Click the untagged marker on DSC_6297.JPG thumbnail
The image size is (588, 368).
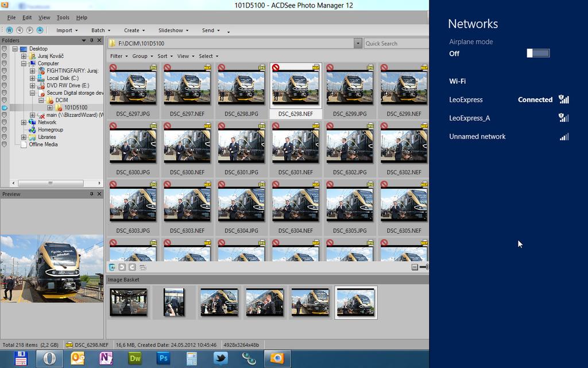(113, 68)
